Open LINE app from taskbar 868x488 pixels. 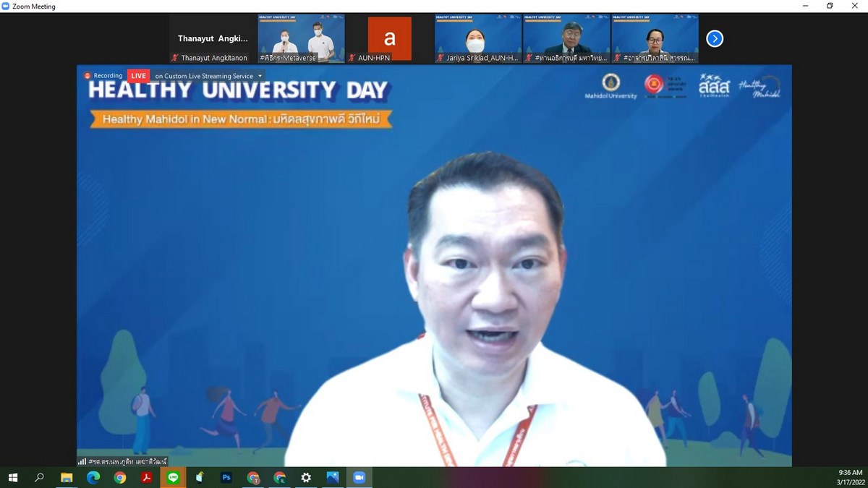tap(173, 478)
